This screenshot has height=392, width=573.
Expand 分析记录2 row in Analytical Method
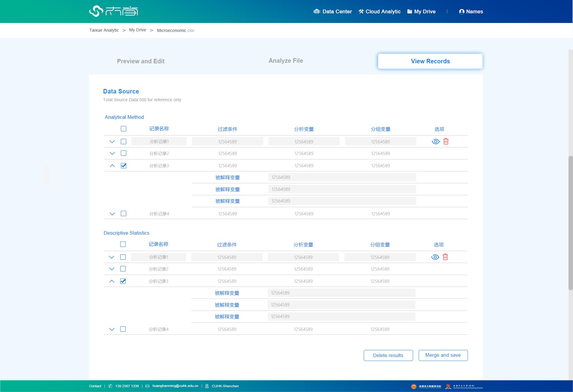coord(112,153)
